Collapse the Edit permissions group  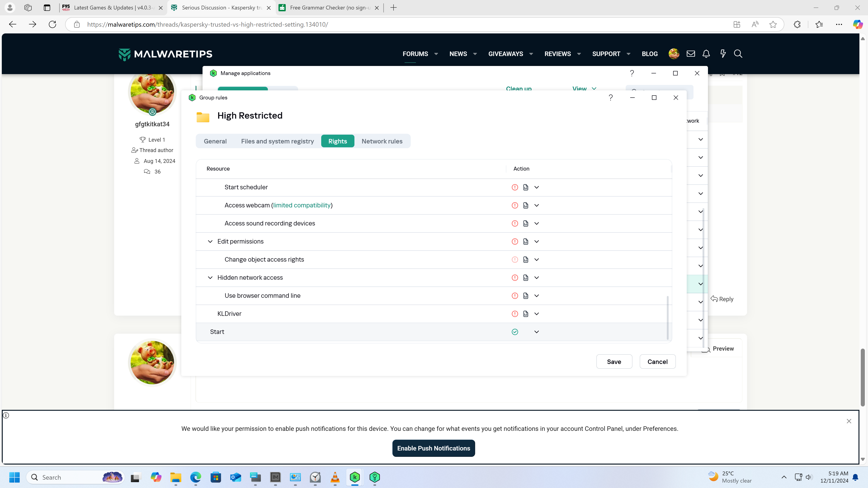click(x=210, y=242)
